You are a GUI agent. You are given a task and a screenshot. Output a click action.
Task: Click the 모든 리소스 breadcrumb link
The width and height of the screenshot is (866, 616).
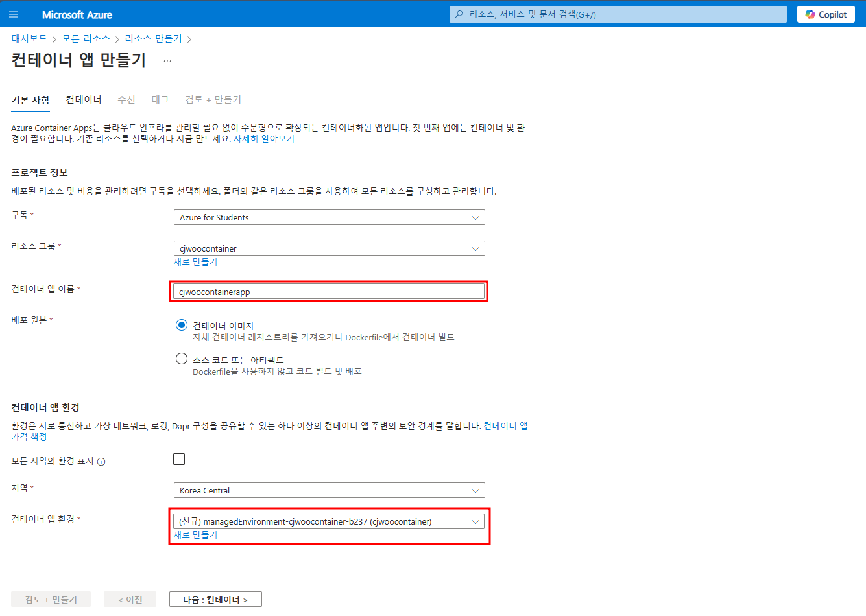click(x=86, y=39)
